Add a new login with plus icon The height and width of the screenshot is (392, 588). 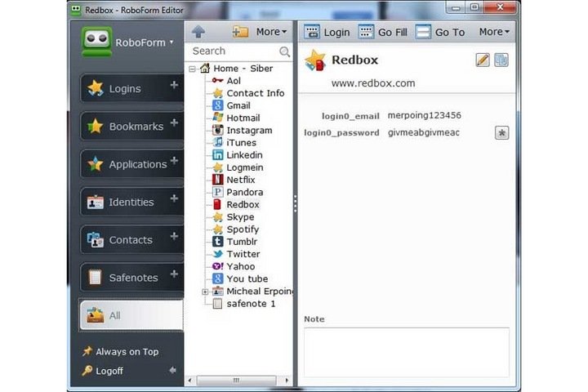174,85
